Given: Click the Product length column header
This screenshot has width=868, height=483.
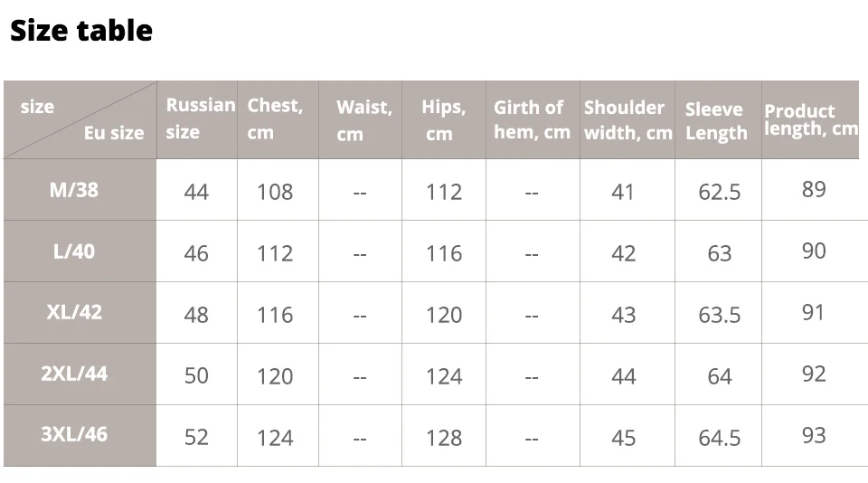Looking at the screenshot, I should [811, 119].
